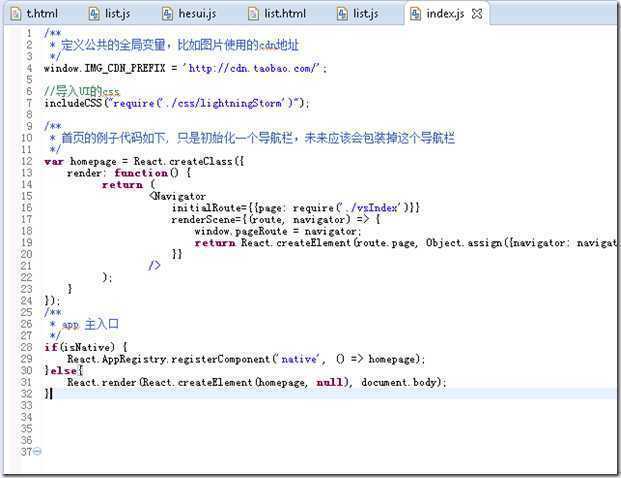
Task: Click the <Navigator tag on line 15
Action: click(x=177, y=196)
